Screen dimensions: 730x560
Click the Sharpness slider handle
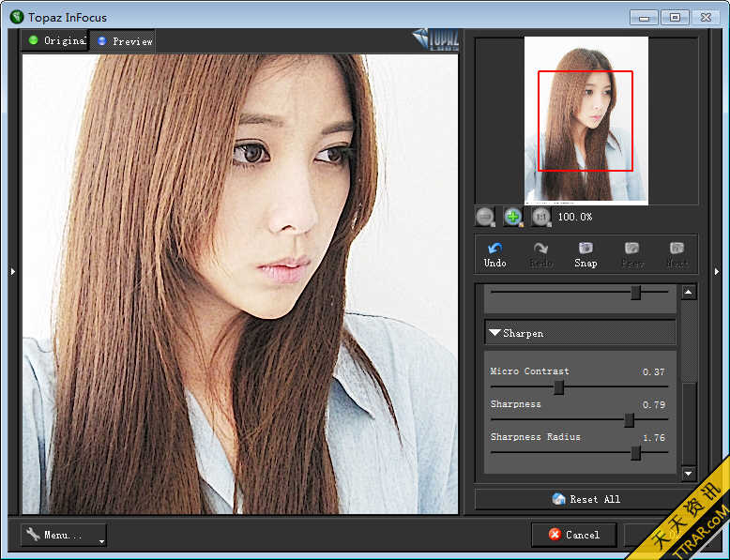(x=630, y=420)
